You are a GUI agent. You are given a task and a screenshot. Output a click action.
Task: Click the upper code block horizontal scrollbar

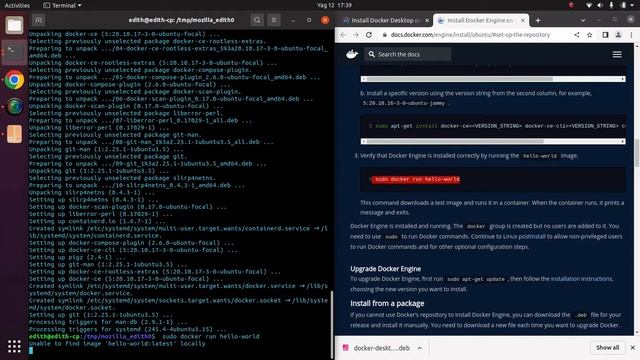pyautogui.click(x=493, y=79)
